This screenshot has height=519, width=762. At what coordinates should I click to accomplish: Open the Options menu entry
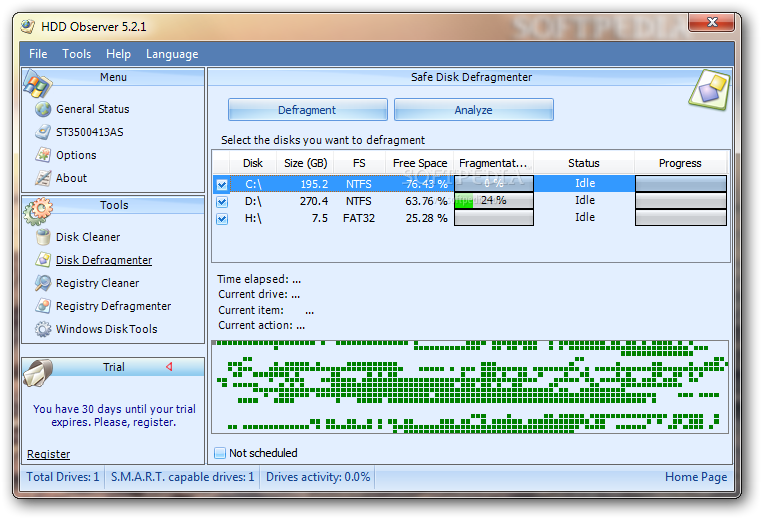[76, 155]
